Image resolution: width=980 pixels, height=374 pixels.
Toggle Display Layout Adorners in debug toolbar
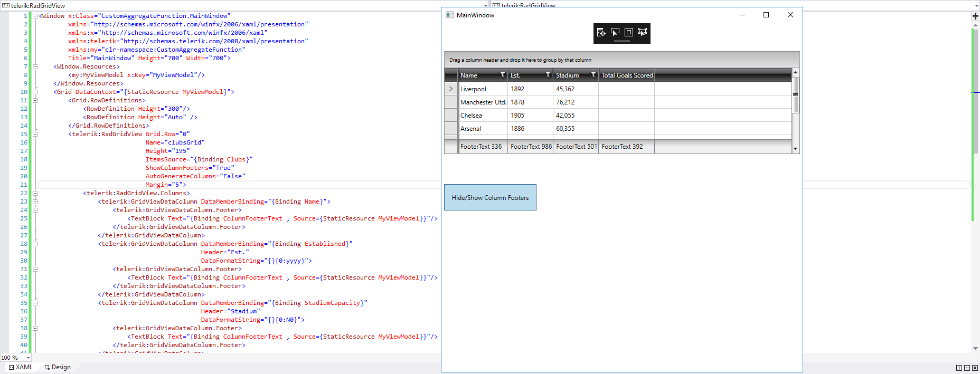tap(629, 32)
